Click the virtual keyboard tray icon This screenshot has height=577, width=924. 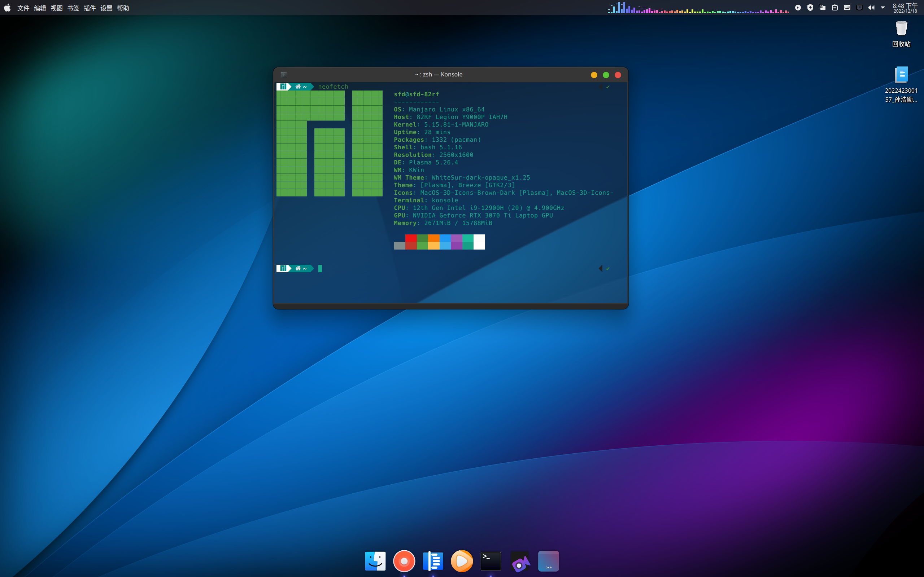[847, 8]
